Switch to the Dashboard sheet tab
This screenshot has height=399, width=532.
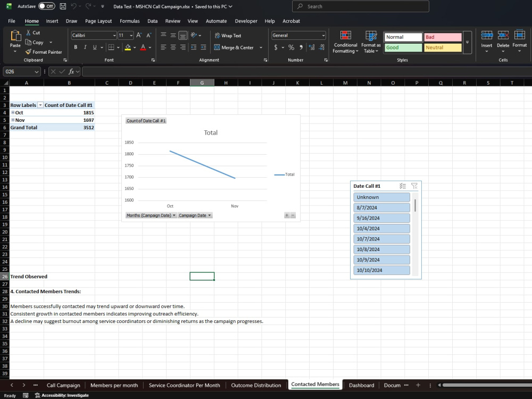coord(361,385)
